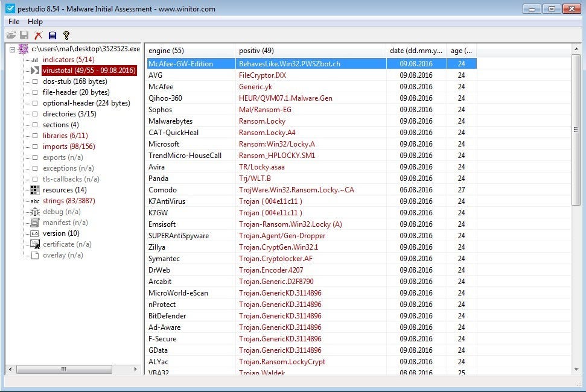Select virustotal (49/55) tree item
The image size is (586, 392).
click(x=89, y=71)
